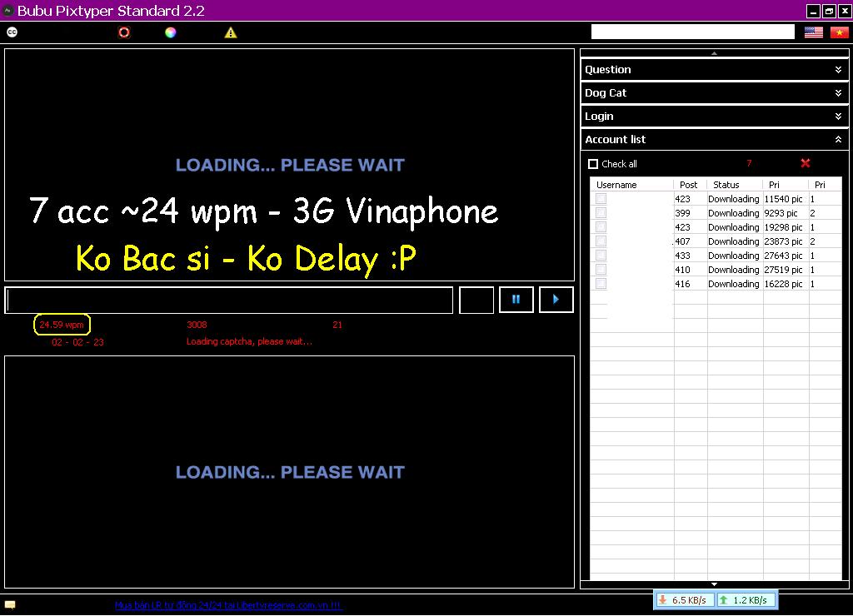Select the row with post 407
The height and width of the screenshot is (616, 853).
[716, 241]
